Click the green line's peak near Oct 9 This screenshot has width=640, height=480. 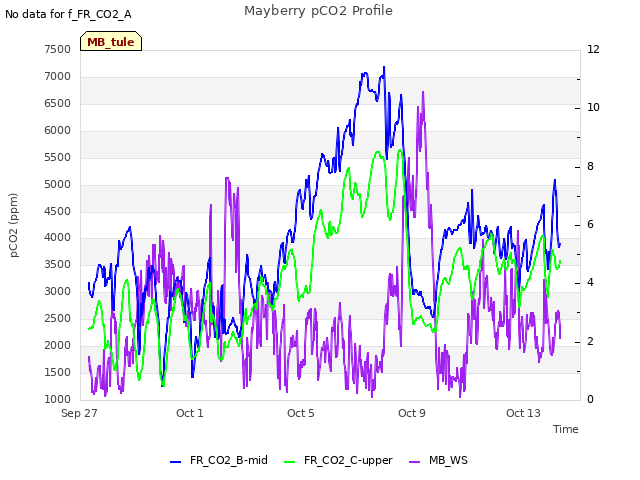(x=400, y=150)
